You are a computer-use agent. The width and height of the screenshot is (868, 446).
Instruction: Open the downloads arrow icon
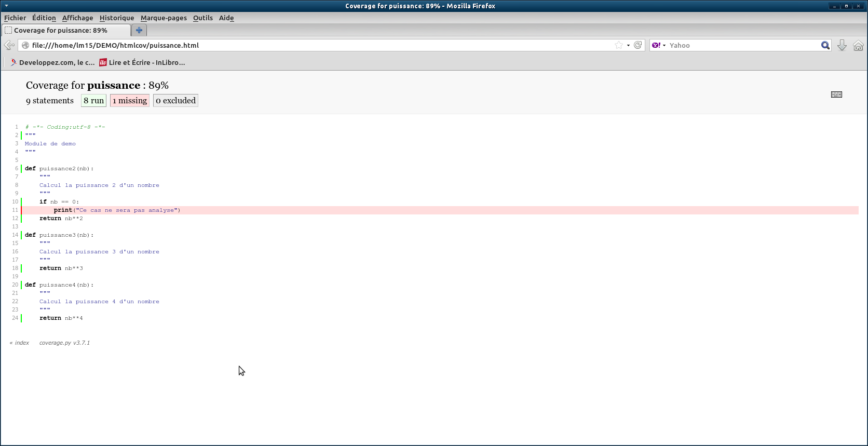842,46
